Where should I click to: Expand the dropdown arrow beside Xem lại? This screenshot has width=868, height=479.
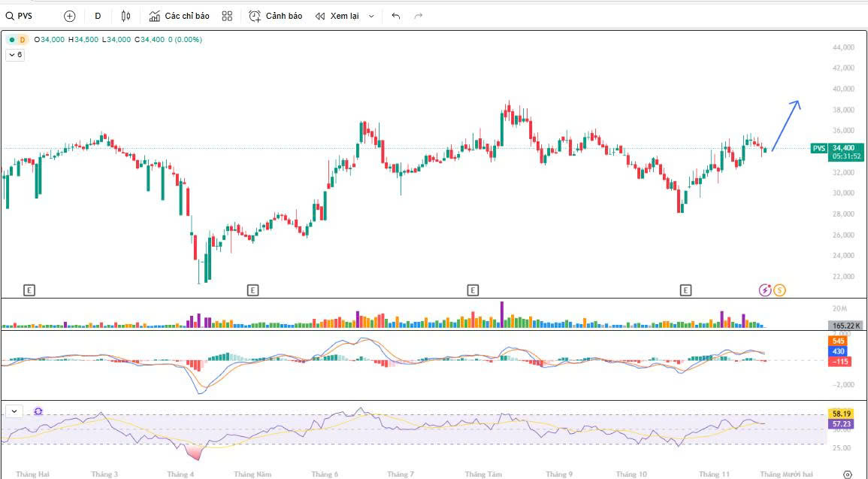click(x=371, y=16)
